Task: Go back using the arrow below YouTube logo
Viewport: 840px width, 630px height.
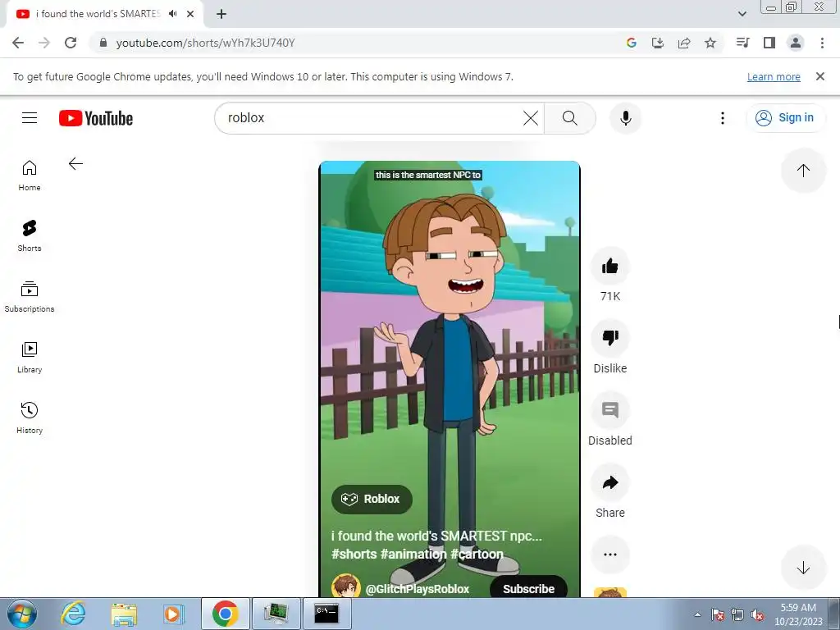Action: pyautogui.click(x=75, y=164)
